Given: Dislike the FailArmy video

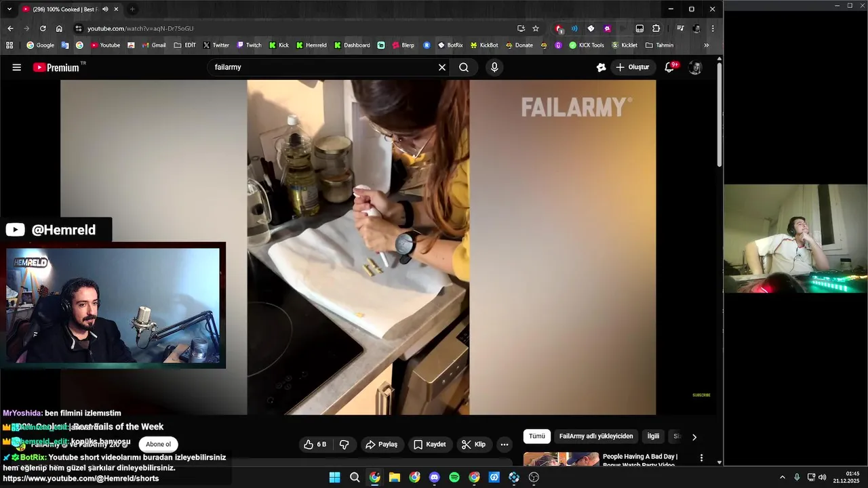Looking at the screenshot, I should click(x=344, y=445).
